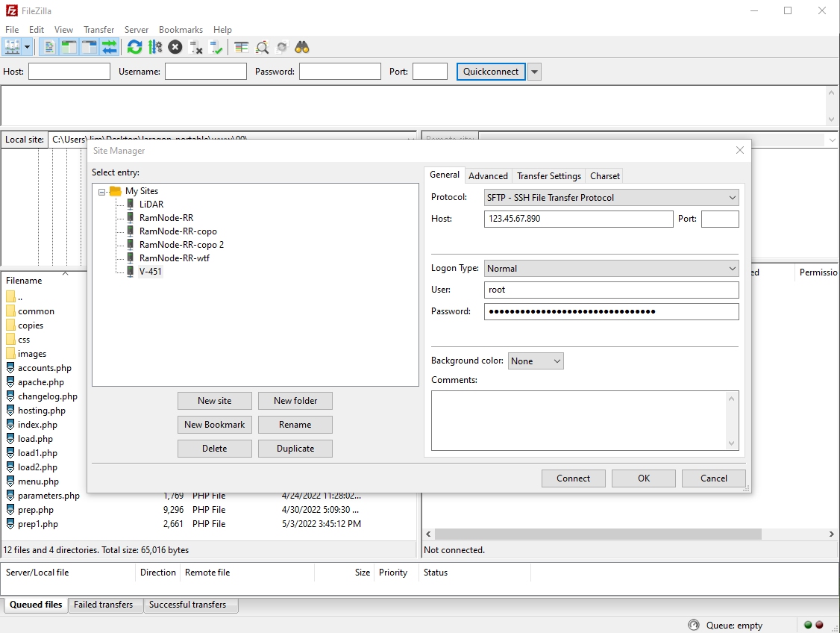Click the remote pane horizontal scrollbar
Screen dimensions: 840x633
598,534
